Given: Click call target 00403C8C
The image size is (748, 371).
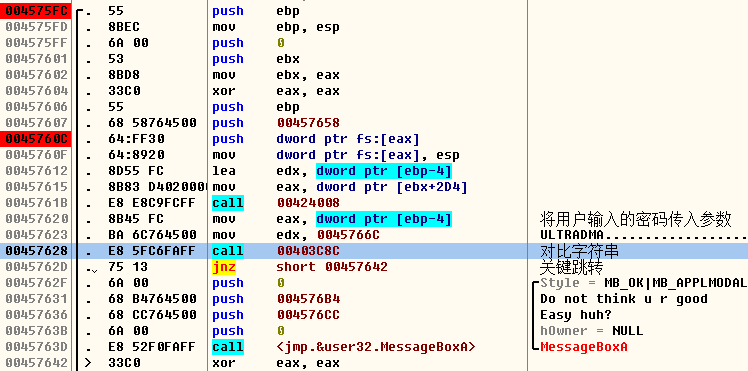Looking at the screenshot, I should [x=308, y=251].
